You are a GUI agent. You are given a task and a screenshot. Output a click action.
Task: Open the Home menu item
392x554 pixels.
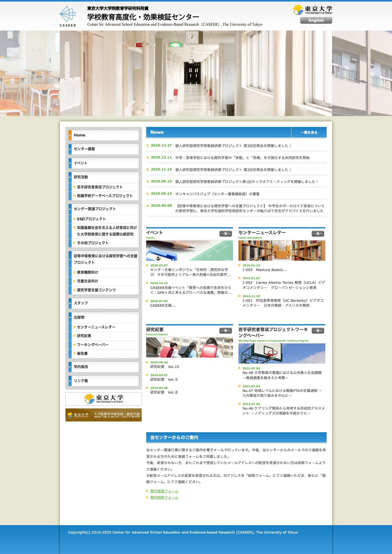pyautogui.click(x=104, y=135)
